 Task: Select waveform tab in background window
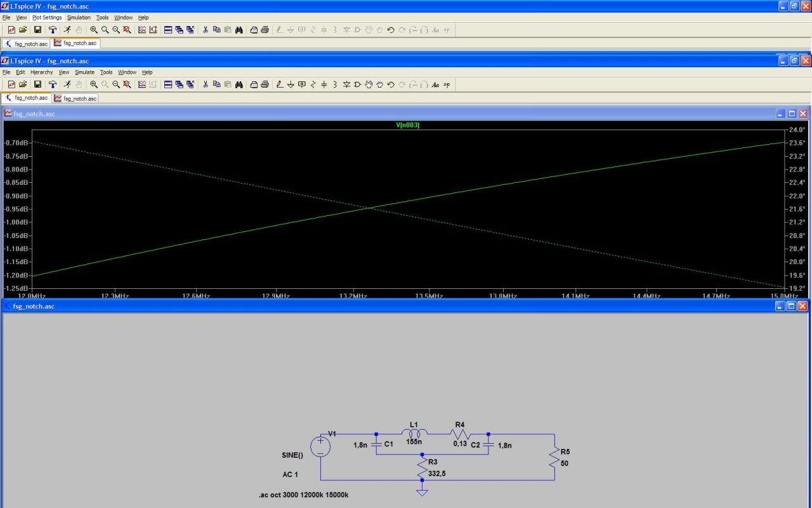point(75,43)
